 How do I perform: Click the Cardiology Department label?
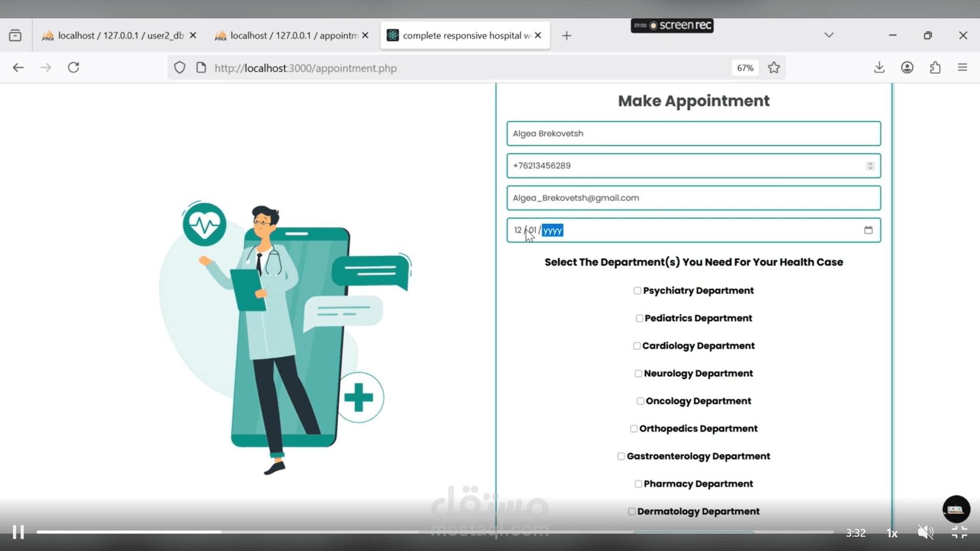pyautogui.click(x=698, y=346)
